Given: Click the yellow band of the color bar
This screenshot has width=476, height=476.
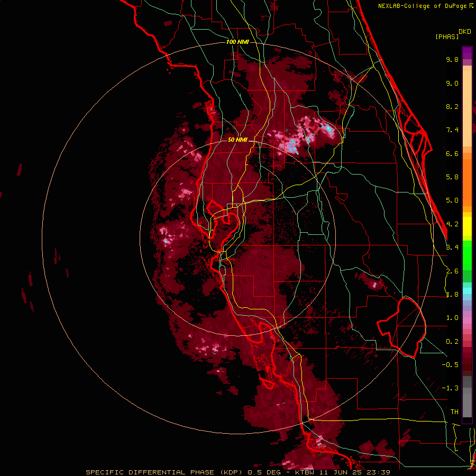Looking at the screenshot, I should pos(467,226).
